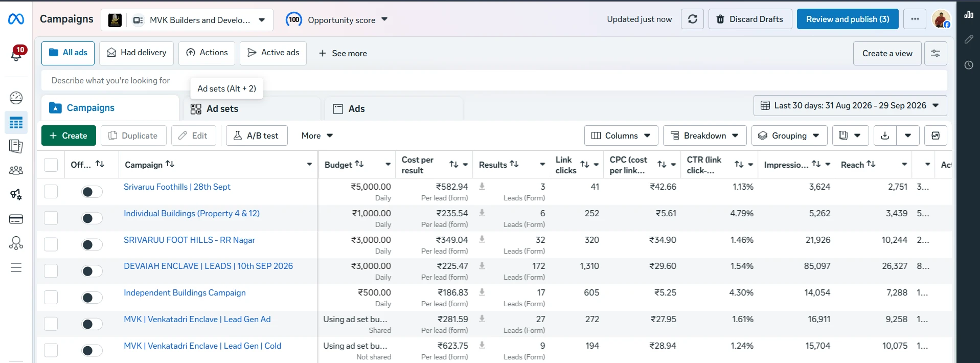Screen dimensions: 980x363
Task: Open Columns dropdown
Action: [x=621, y=135]
